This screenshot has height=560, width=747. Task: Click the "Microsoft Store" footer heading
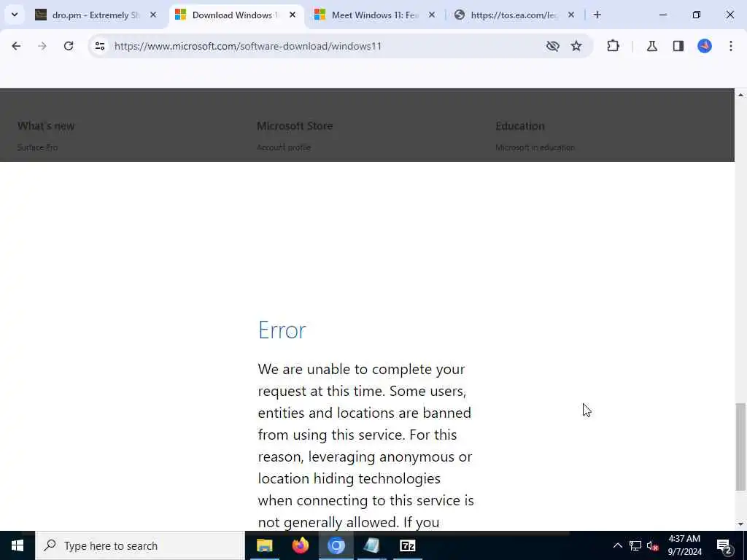pyautogui.click(x=295, y=126)
